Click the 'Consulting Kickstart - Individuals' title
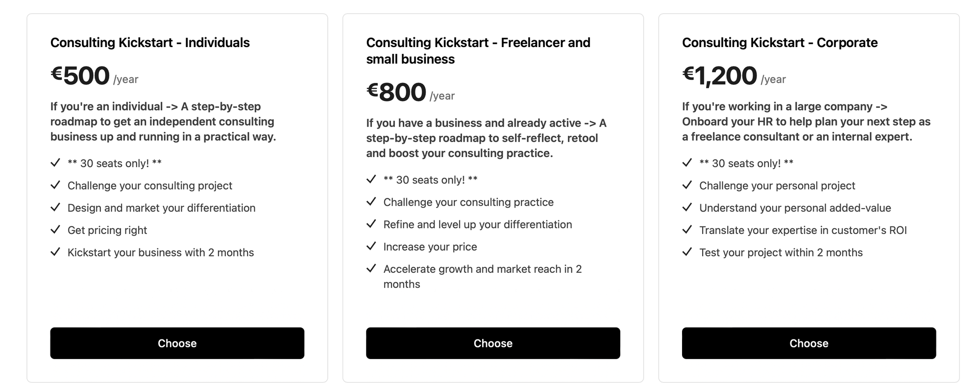Screen dimensions: 980x391 click(150, 43)
